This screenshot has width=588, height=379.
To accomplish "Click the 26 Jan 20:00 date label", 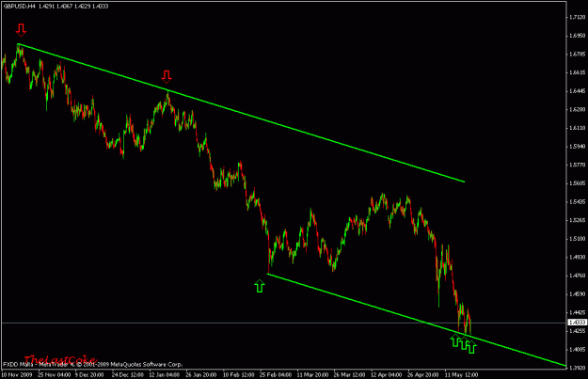I will [x=201, y=375].
